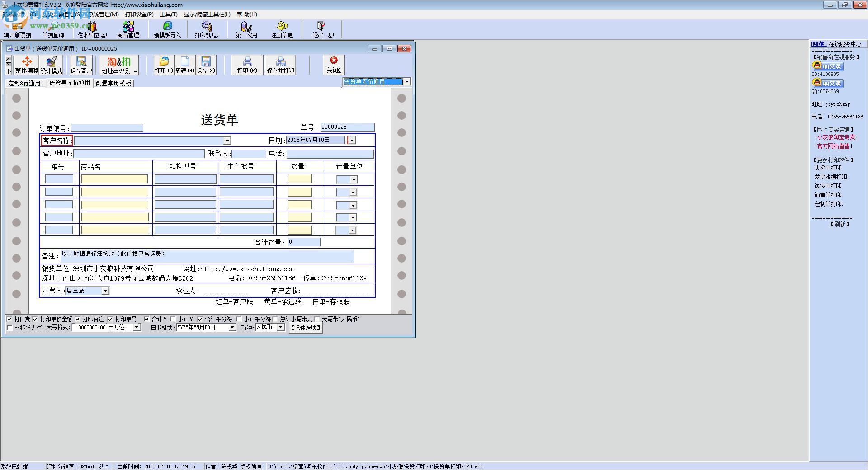Expand 开票人 dropdown
Viewport: 868px width, 470px height.
click(105, 291)
